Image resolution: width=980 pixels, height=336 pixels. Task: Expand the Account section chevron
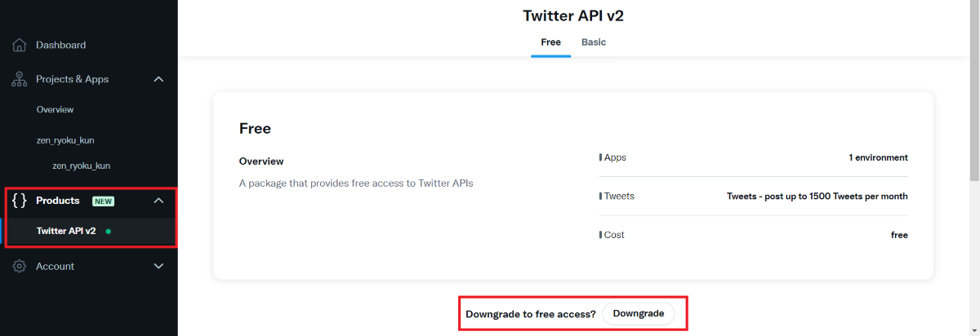(158, 266)
